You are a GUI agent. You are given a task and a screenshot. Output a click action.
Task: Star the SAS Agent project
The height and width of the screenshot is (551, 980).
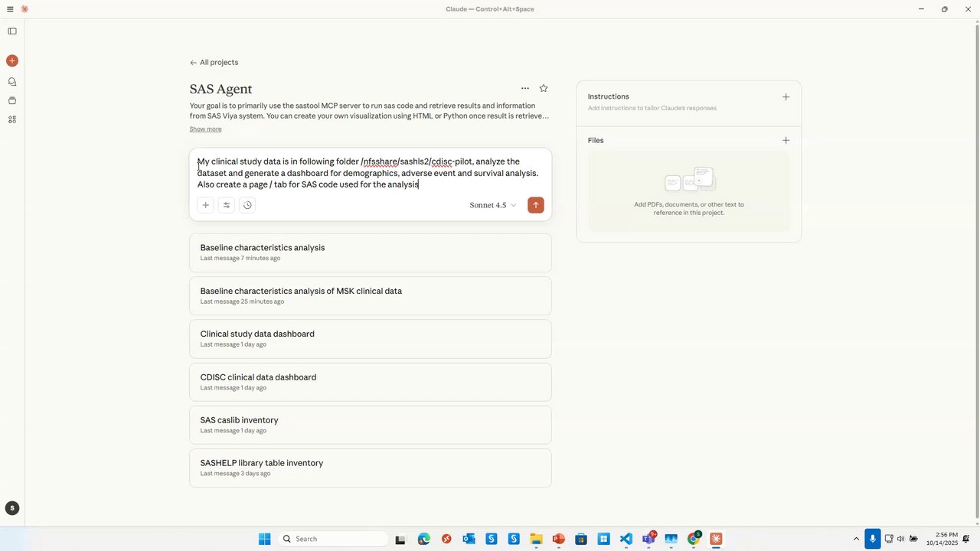coord(544,89)
